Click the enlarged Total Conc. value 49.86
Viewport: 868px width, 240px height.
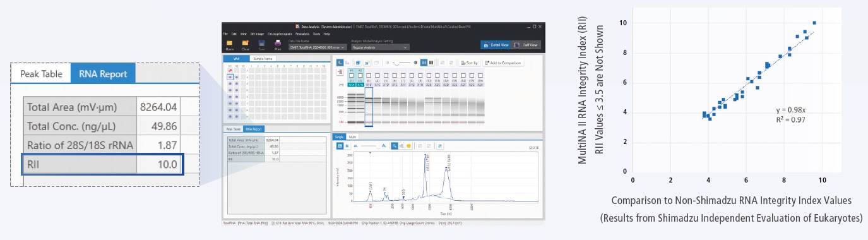[159, 126]
